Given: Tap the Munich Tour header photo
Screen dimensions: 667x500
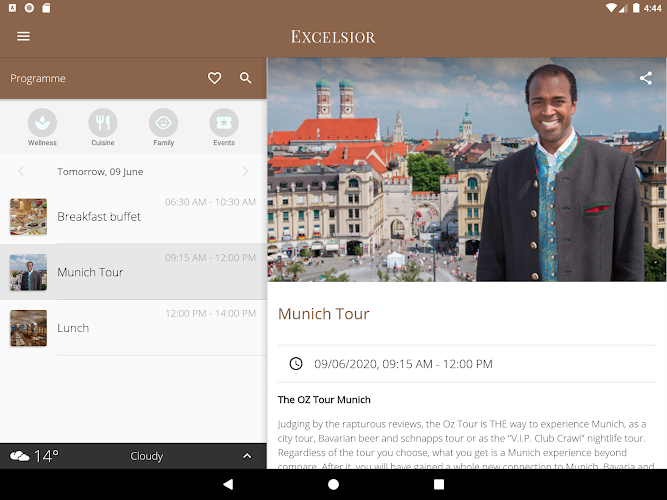Looking at the screenshot, I should pyautogui.click(x=467, y=169).
